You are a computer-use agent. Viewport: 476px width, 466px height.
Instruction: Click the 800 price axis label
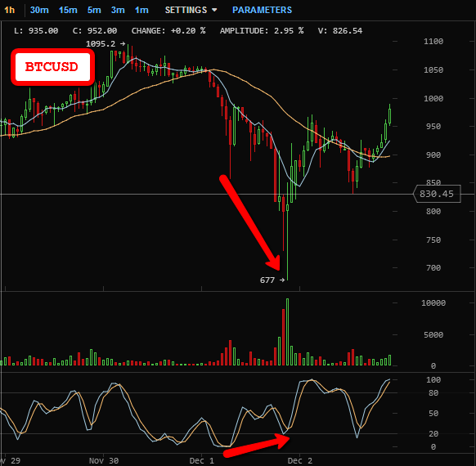[433, 211]
